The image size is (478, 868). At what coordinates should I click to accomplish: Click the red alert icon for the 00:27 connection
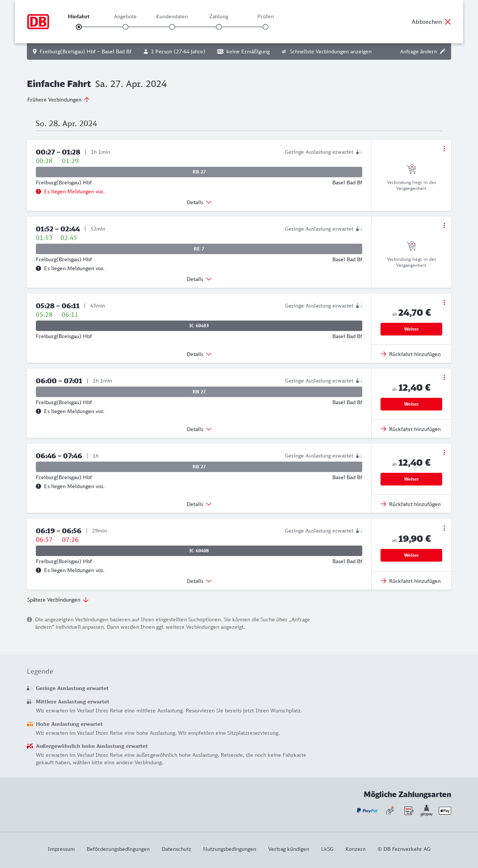(x=38, y=191)
